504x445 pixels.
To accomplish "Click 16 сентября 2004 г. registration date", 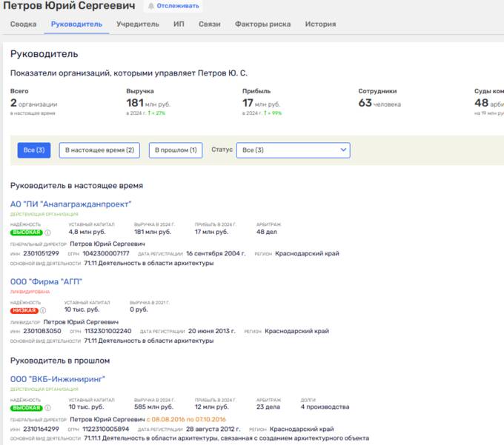I will pyautogui.click(x=216, y=254).
